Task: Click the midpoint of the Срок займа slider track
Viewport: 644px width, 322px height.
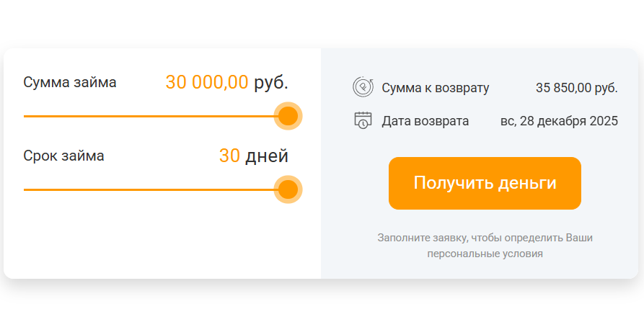Action: point(156,189)
